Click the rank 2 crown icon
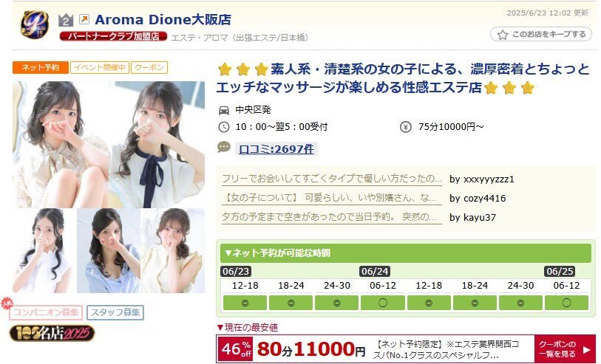 [x=66, y=20]
